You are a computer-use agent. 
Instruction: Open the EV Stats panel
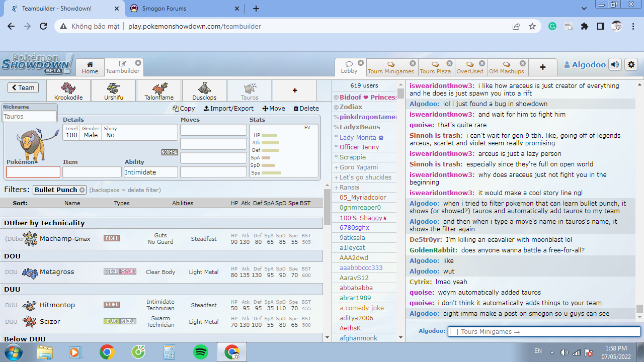click(x=284, y=150)
